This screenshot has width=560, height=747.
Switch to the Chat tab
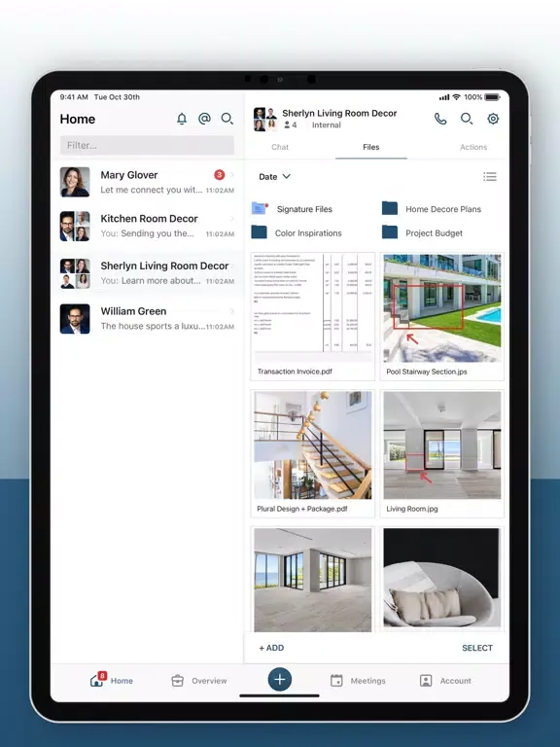[280, 147]
